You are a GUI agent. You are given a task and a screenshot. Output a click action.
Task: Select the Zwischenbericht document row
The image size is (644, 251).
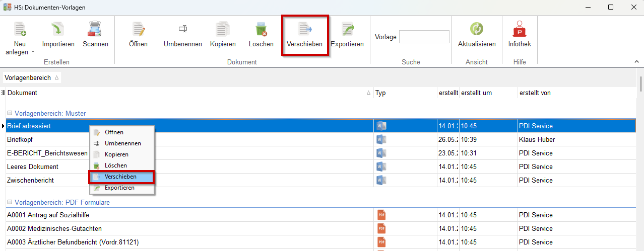pos(322,180)
